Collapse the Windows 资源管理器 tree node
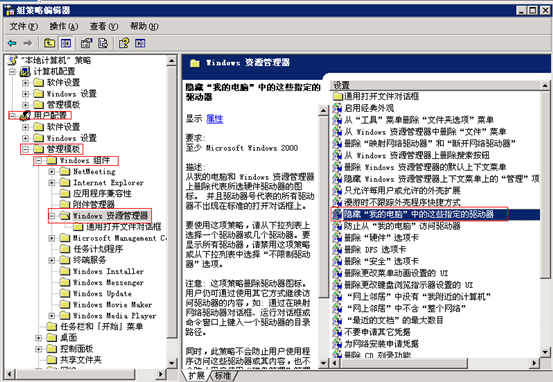The width and height of the screenshot is (553, 382). pos(52,216)
